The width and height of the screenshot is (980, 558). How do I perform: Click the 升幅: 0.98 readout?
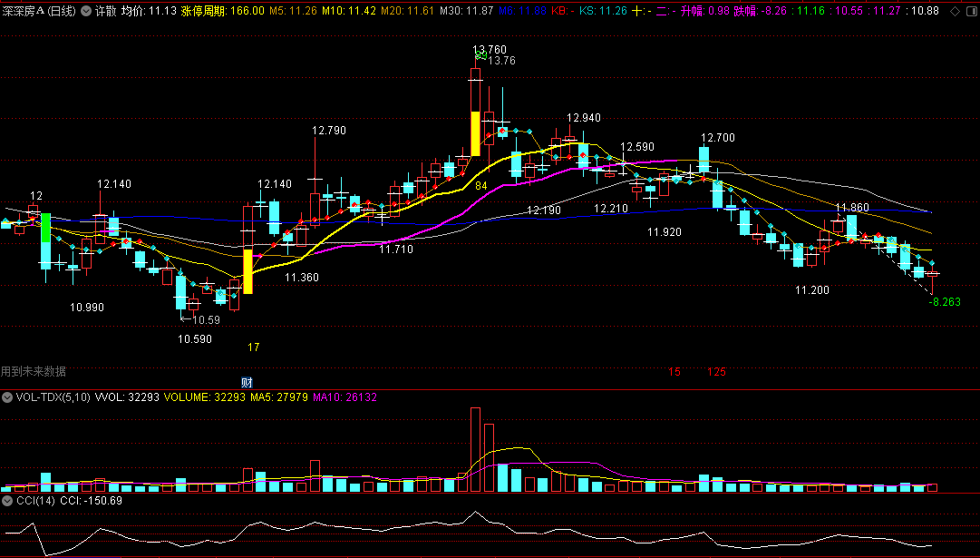pos(705,11)
